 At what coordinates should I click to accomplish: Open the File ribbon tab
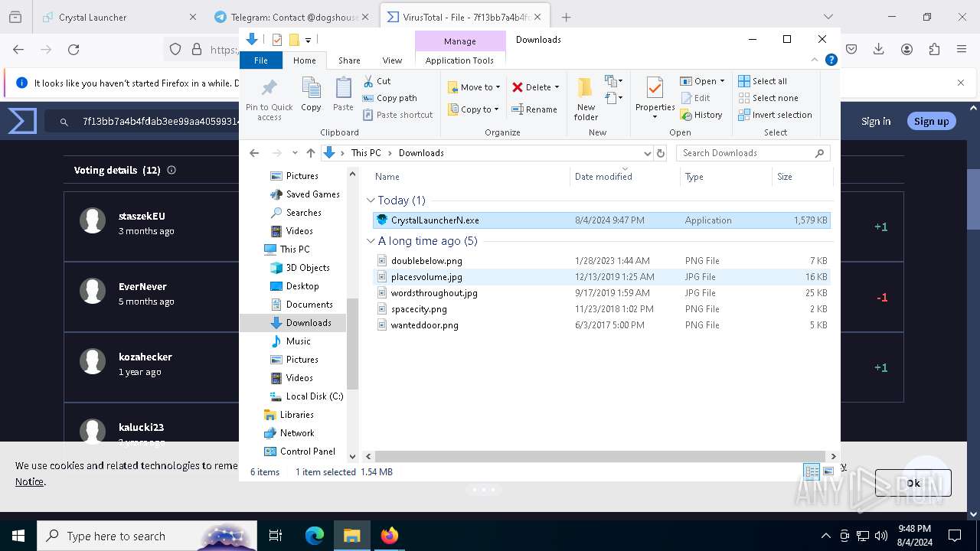[261, 60]
